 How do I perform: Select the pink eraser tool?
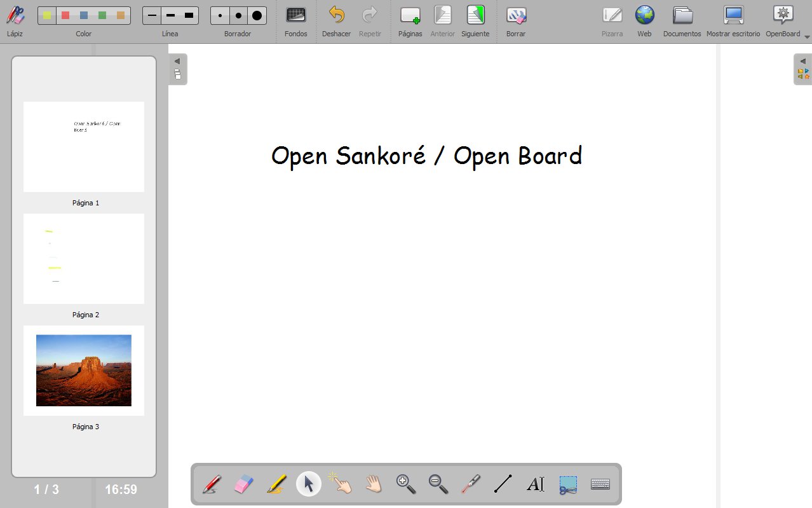point(244,484)
